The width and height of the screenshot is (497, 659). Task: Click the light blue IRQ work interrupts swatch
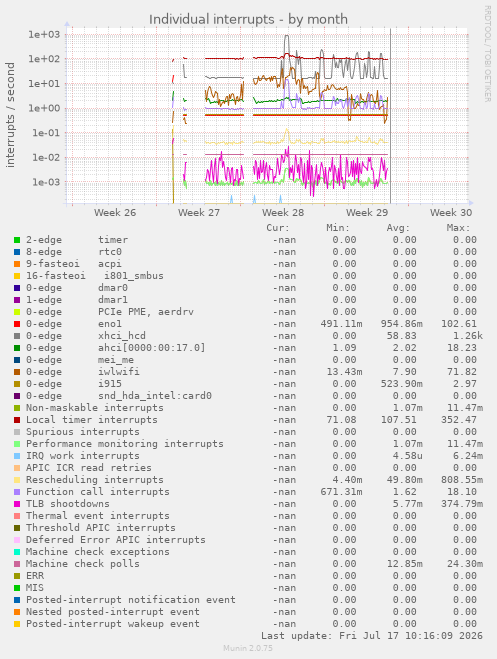click(x=17, y=456)
